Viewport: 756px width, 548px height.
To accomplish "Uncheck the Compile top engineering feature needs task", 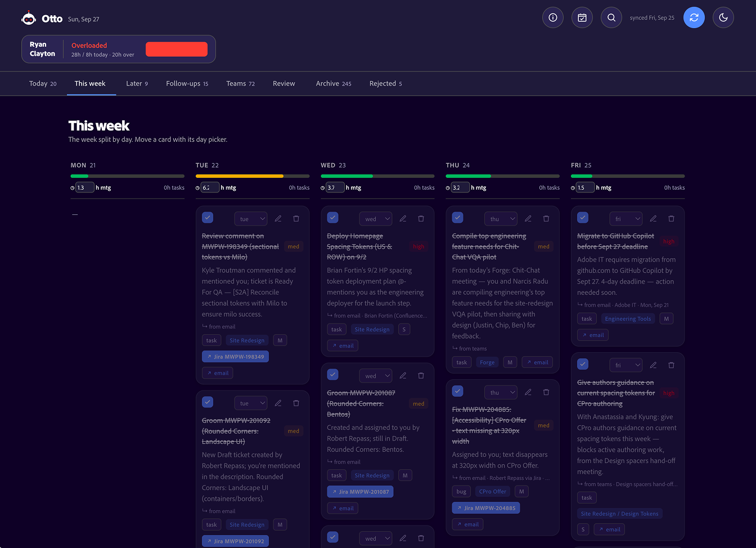I will click(x=457, y=217).
